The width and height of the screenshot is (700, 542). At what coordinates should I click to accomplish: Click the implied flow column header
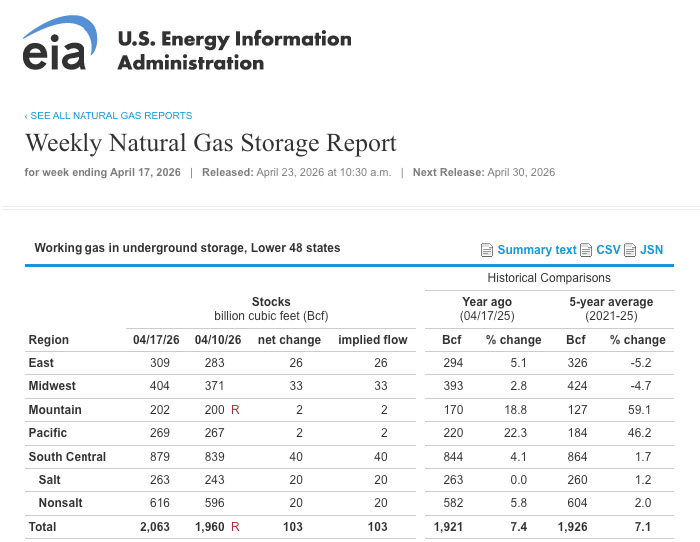373,340
